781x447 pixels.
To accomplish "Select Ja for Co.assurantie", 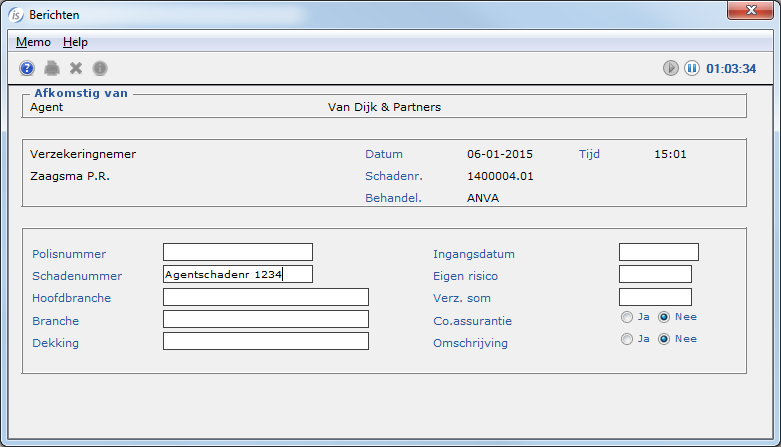I will click(x=627, y=317).
